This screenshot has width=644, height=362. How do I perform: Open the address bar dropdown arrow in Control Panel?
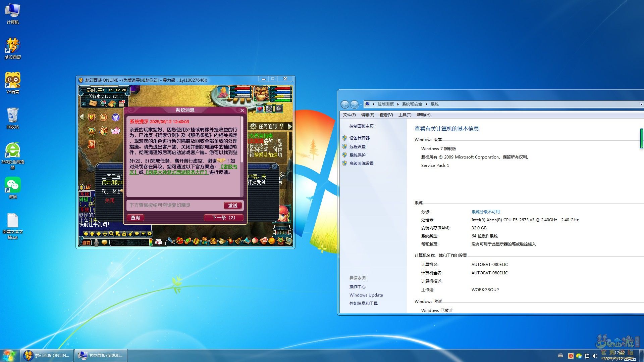point(641,104)
